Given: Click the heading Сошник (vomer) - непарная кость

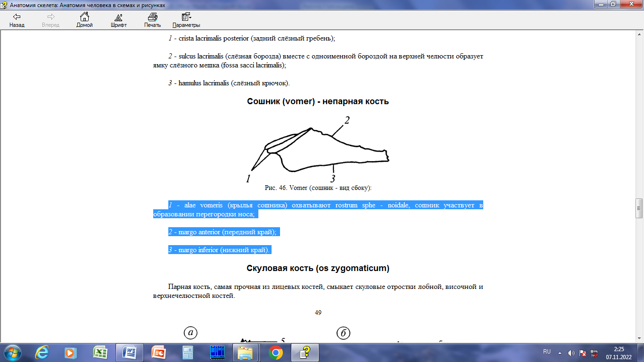Looking at the screenshot, I should tap(318, 101).
